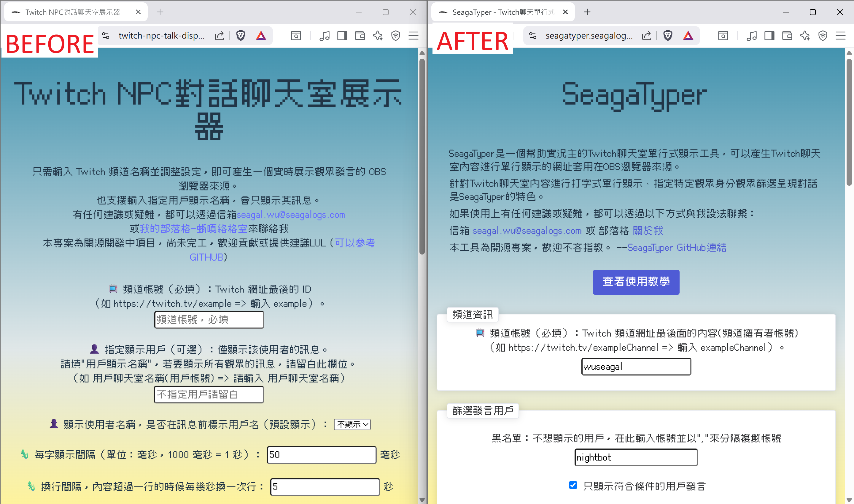Open share icon in right address bar
Viewport: 854px width, 504px height.
[647, 36]
